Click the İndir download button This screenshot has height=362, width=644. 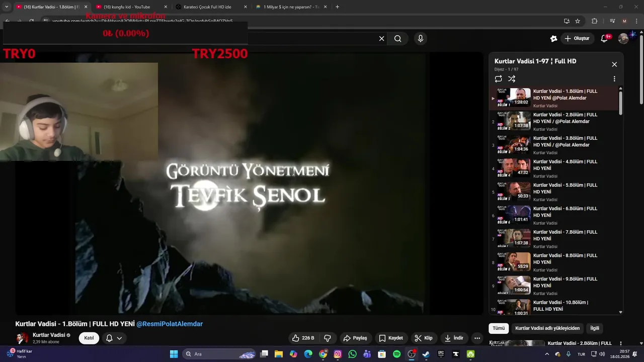point(454,338)
